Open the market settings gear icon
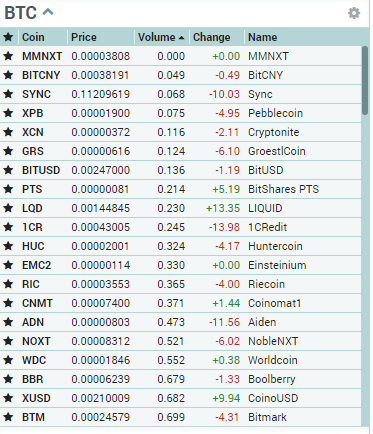 coord(354,13)
